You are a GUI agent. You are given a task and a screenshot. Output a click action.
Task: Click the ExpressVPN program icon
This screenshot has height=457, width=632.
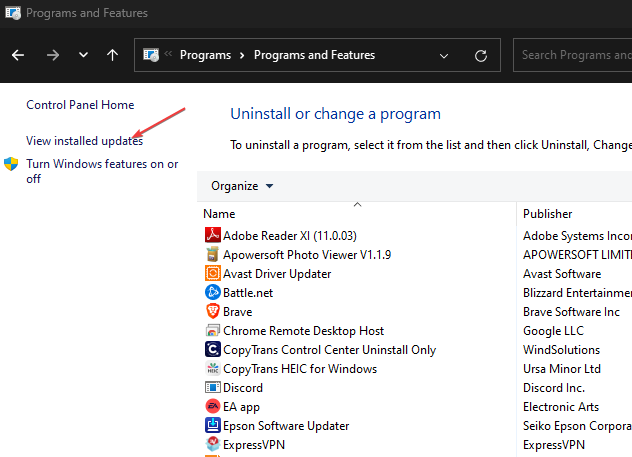pyautogui.click(x=212, y=445)
